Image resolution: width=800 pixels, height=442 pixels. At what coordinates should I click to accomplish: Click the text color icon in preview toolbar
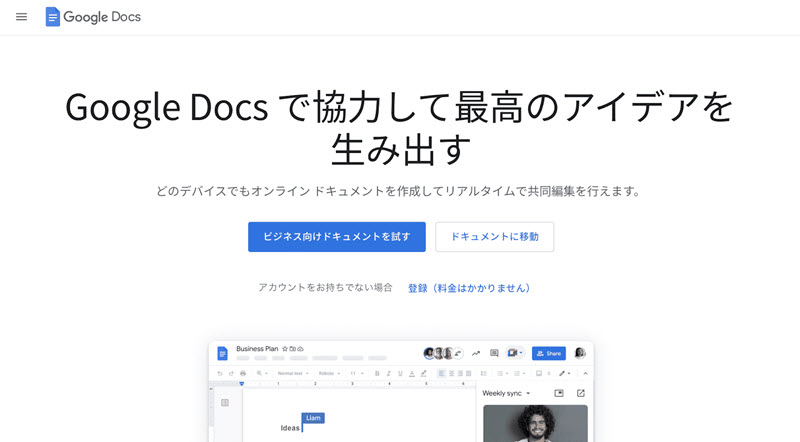[x=412, y=374]
